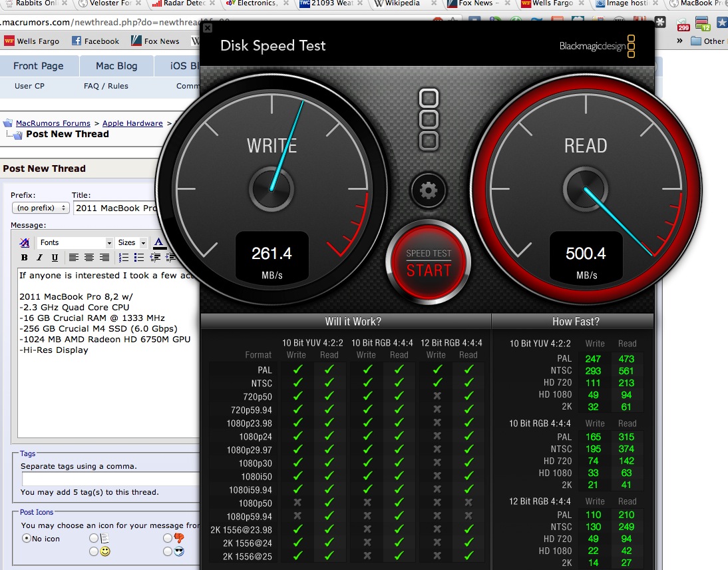Click the blue star extension icon
The width and height of the screenshot is (728, 570).
pos(723,23)
